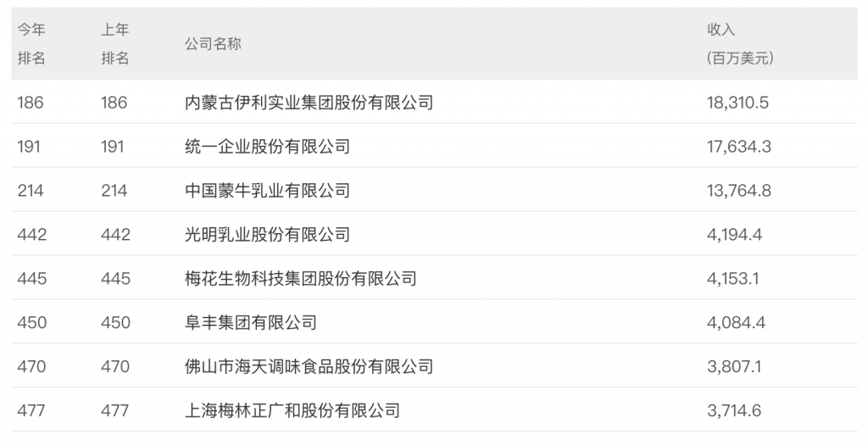Click revenue value 13,764.8

pos(738,191)
